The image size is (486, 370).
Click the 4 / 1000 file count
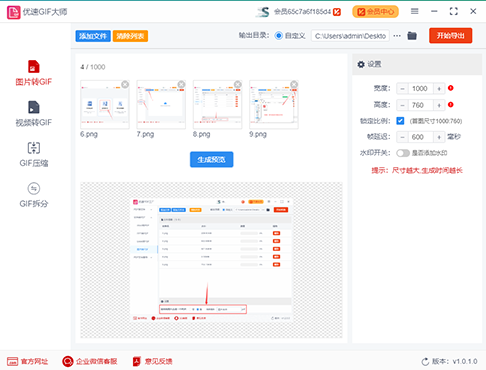click(x=93, y=67)
